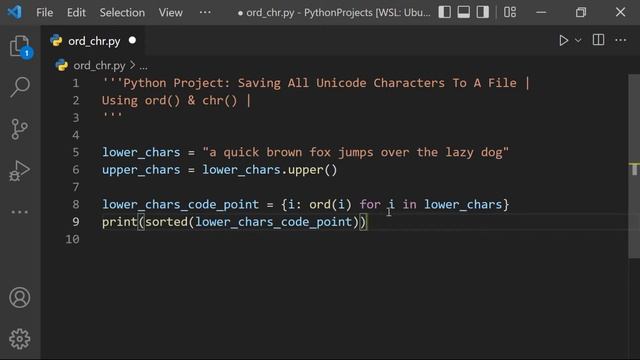Click line number 5 in gutter
This screenshot has height=360, width=640.
[76, 152]
